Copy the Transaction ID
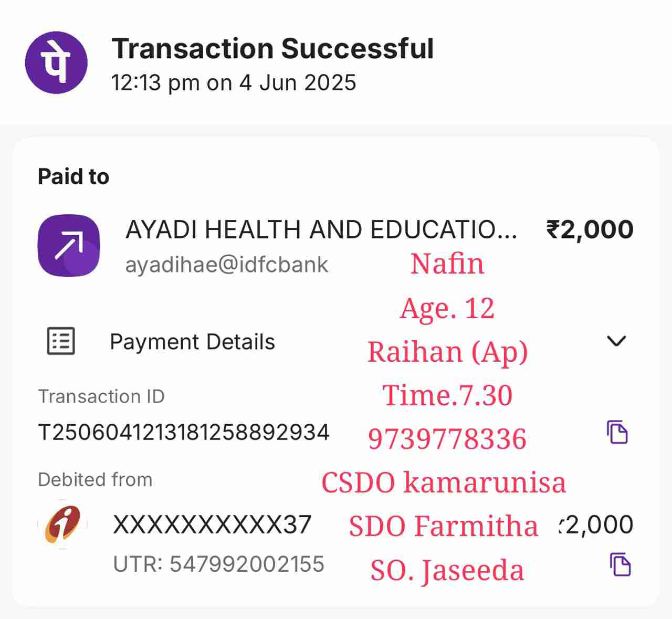Image resolution: width=672 pixels, height=619 pixels. click(x=617, y=432)
